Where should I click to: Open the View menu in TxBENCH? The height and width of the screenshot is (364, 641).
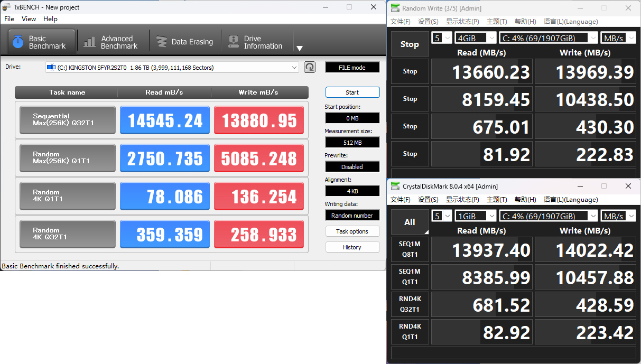(x=29, y=18)
